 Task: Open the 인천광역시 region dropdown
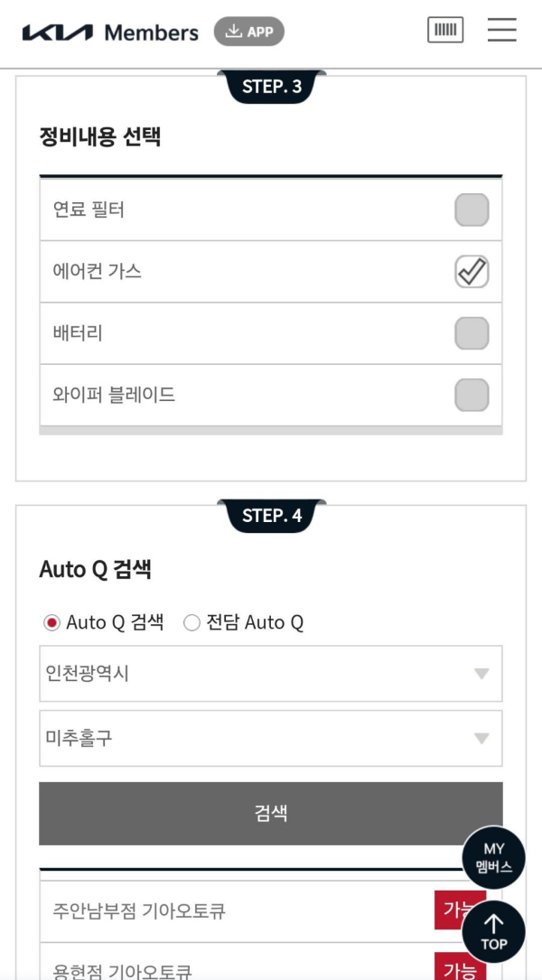pos(271,674)
